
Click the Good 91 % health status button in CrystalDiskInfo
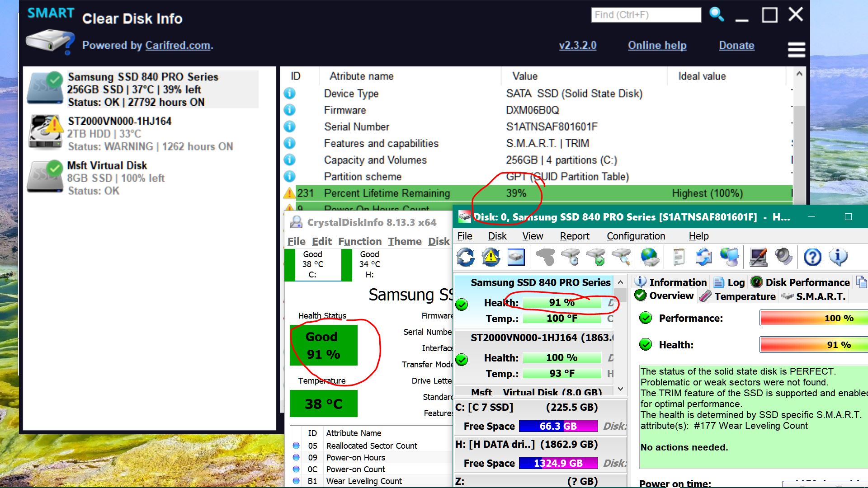coord(323,345)
